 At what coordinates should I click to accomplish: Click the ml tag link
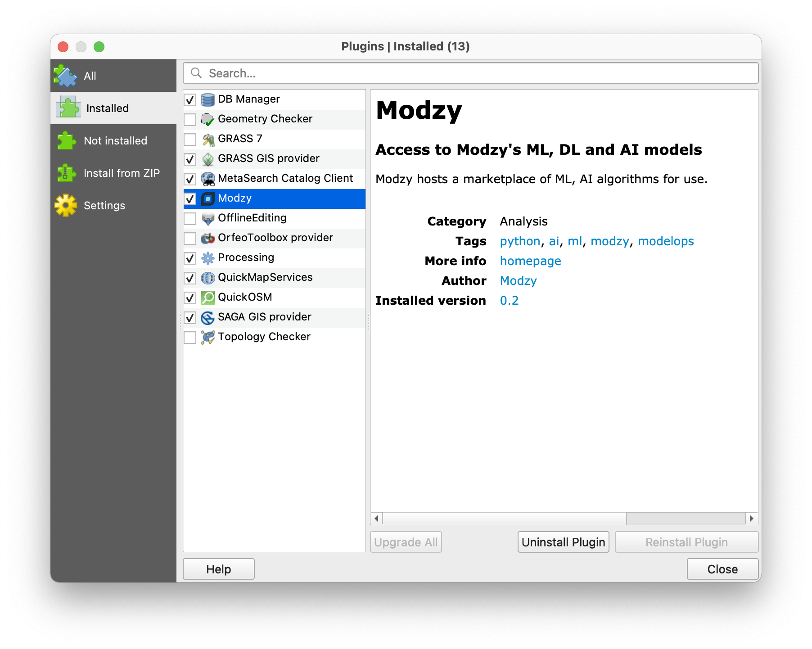(x=575, y=241)
